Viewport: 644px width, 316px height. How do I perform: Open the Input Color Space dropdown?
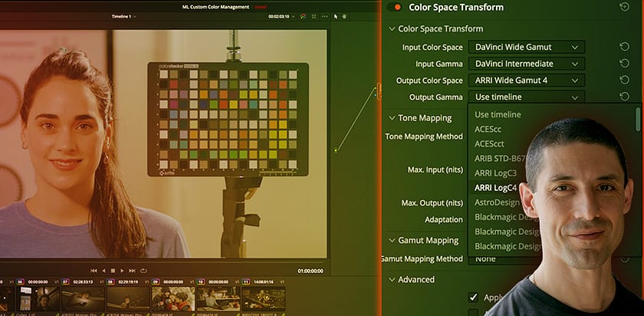coord(527,48)
